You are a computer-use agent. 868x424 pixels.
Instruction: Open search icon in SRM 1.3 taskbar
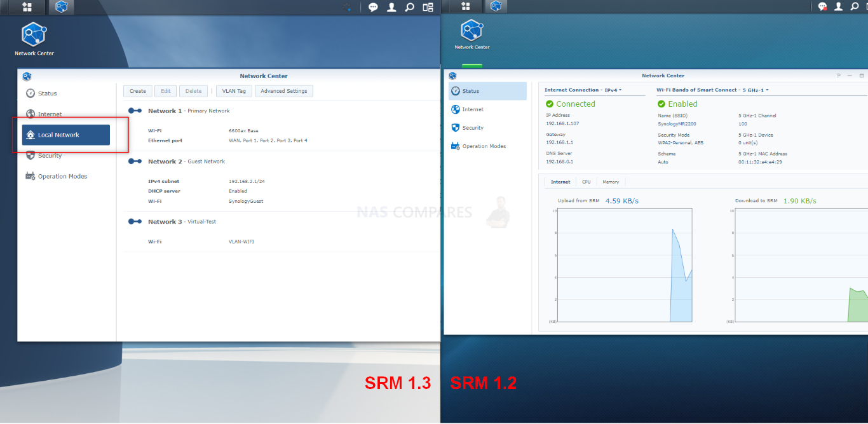coord(410,7)
